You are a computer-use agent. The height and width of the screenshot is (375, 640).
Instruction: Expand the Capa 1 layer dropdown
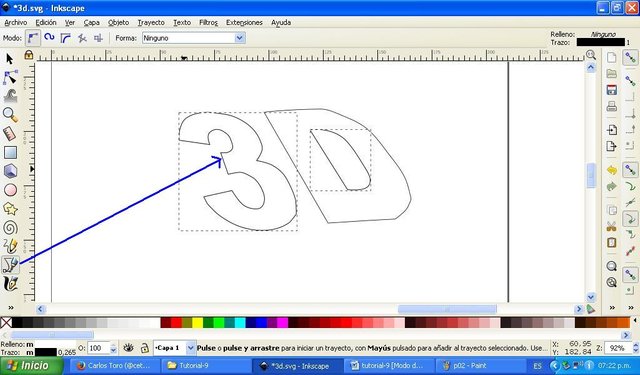pyautogui.click(x=190, y=348)
